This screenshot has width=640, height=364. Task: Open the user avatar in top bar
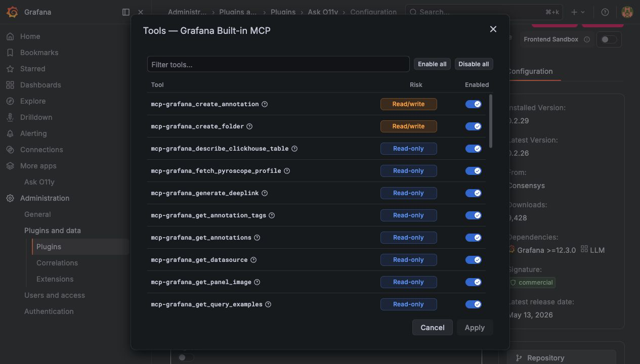tap(627, 12)
